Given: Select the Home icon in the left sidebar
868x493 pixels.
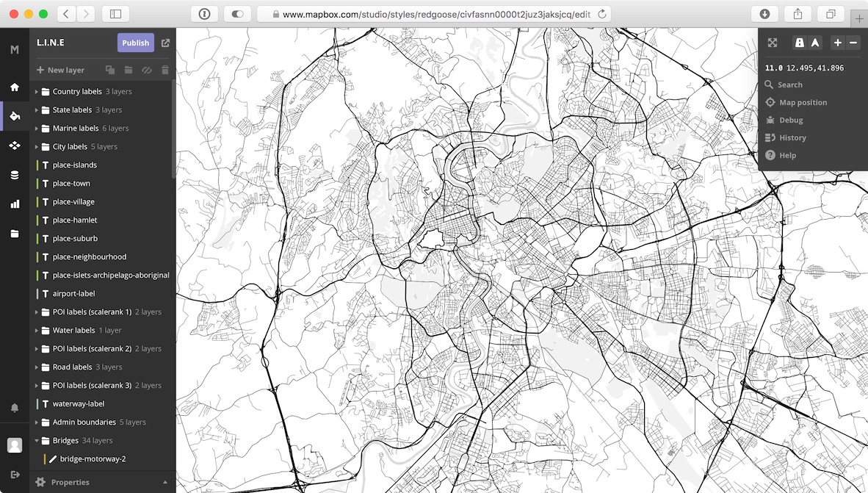Looking at the screenshot, I should pos(15,87).
